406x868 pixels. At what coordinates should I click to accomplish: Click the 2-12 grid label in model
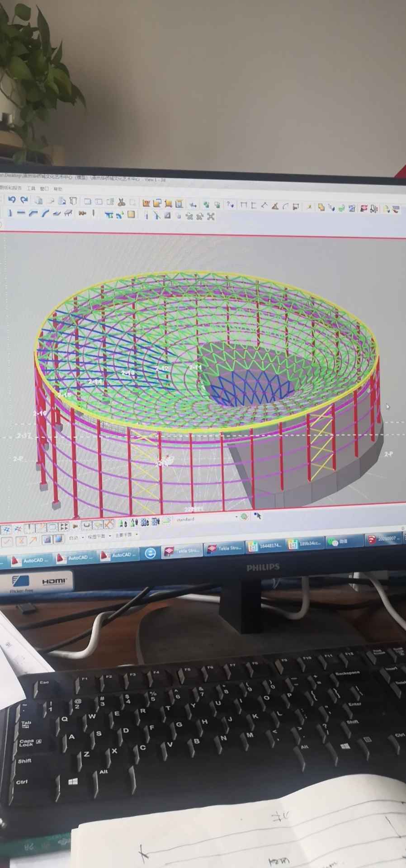point(162,369)
